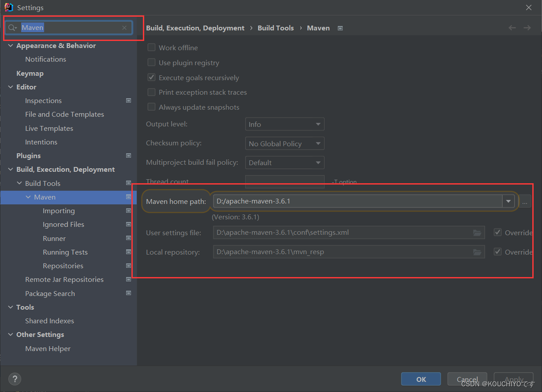Click the Thread count input field
This screenshot has height=392, width=542.
(284, 181)
